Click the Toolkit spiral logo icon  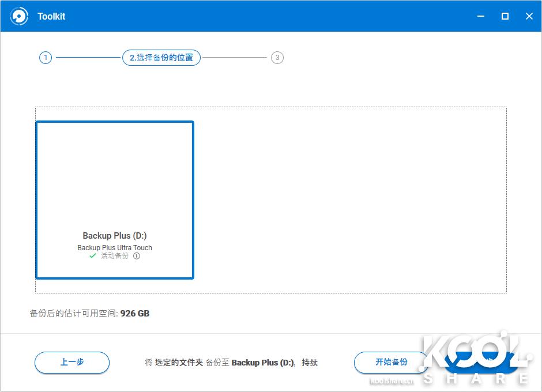pos(20,16)
